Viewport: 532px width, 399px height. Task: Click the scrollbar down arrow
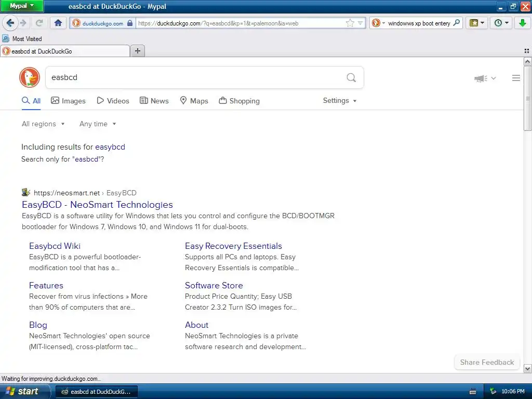pos(527,368)
